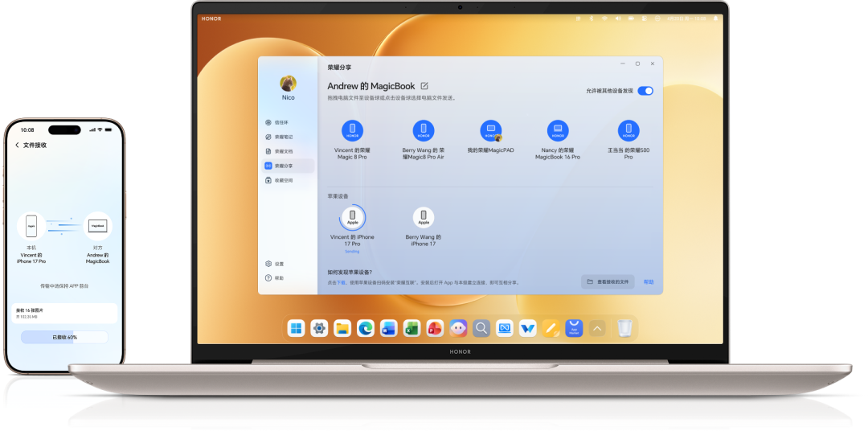Open the Recycle Bin in the dock

click(x=625, y=329)
